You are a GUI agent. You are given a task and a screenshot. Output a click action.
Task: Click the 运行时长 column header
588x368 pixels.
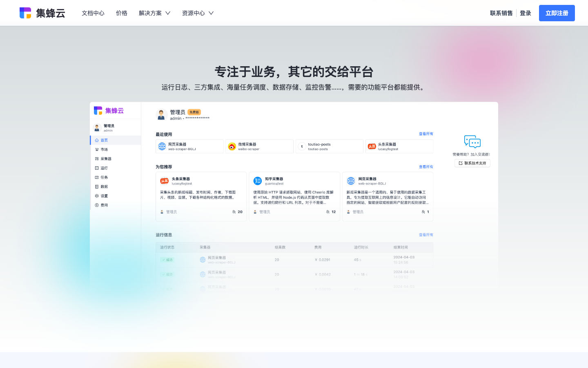point(361,247)
